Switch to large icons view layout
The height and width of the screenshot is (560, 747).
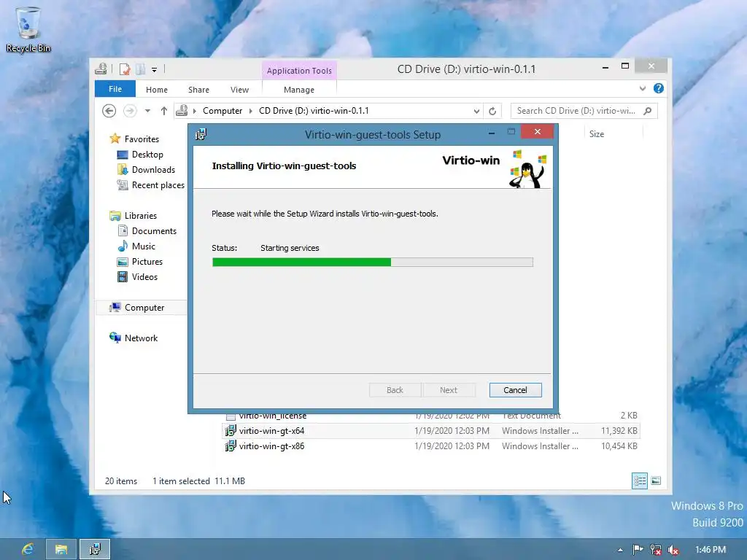tap(656, 481)
